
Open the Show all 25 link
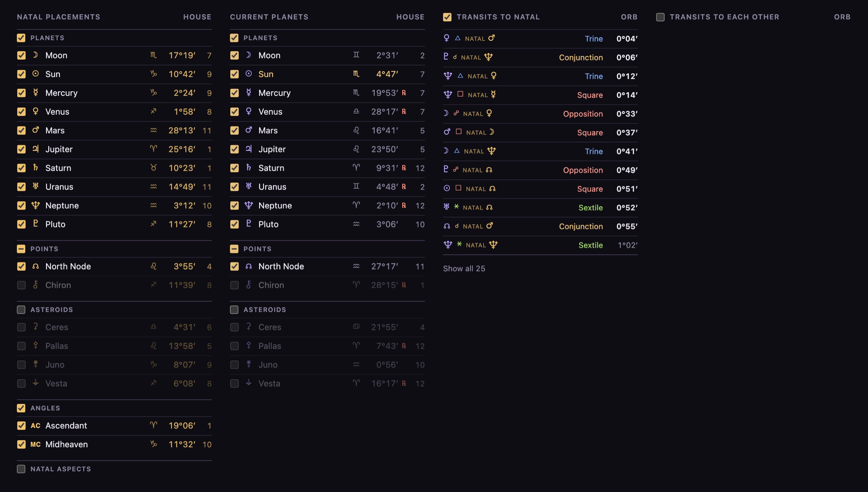[464, 269]
